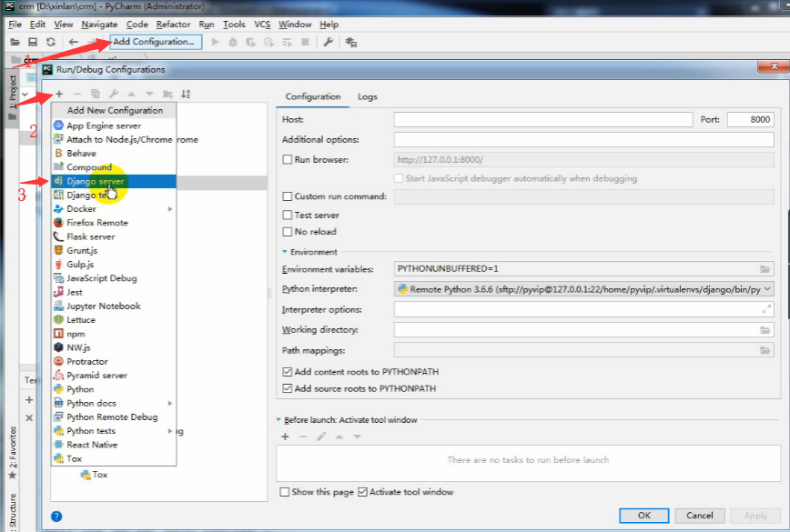This screenshot has width=790, height=532.
Task: Click the Cancel button
Action: (x=700, y=516)
